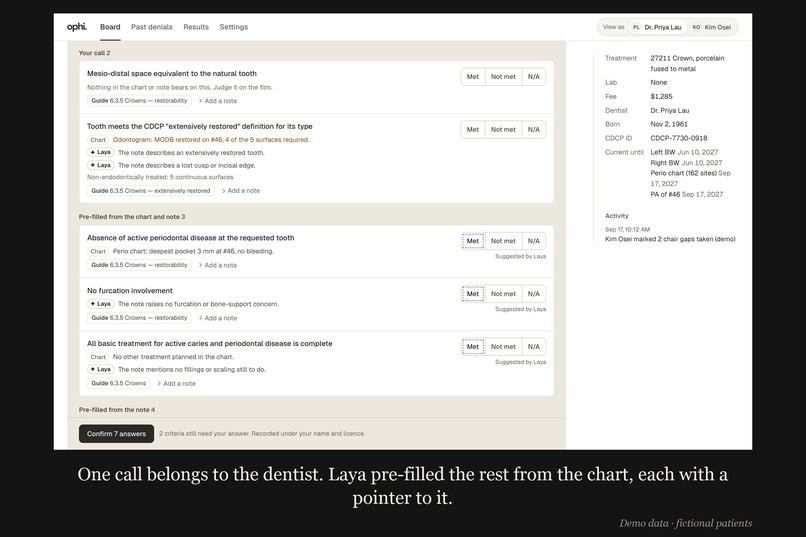Viewport: 806px width, 537px height.
Task: Mark Mesio-distal space criterion as Not met
Action: pyautogui.click(x=503, y=77)
